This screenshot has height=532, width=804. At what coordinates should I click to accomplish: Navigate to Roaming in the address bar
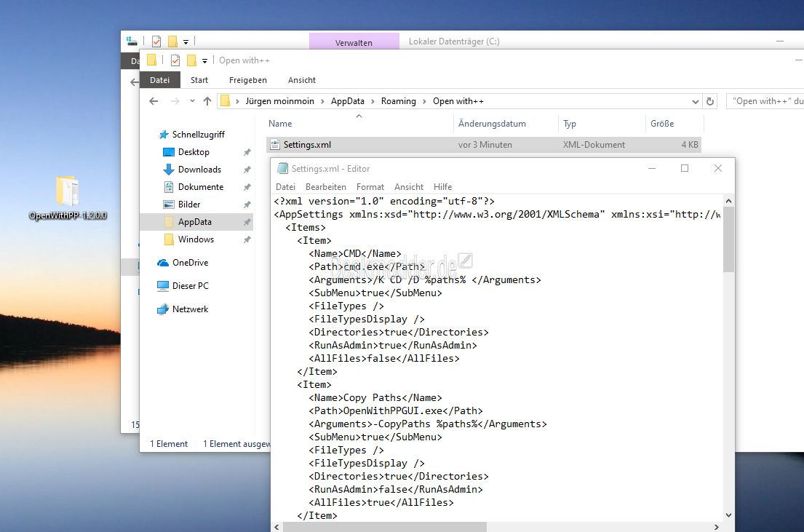tap(399, 101)
